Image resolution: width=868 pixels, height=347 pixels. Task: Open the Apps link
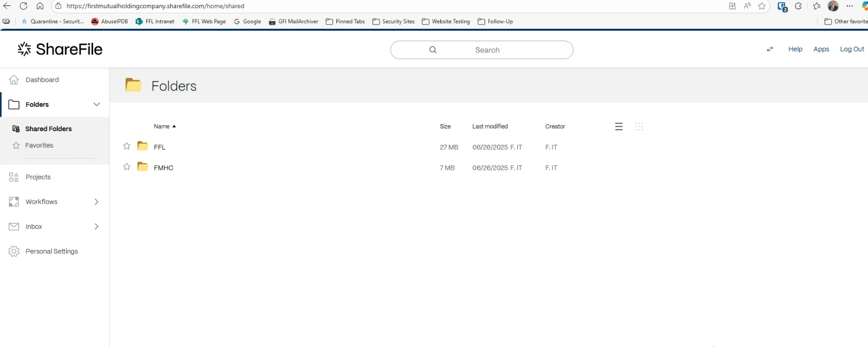point(821,49)
